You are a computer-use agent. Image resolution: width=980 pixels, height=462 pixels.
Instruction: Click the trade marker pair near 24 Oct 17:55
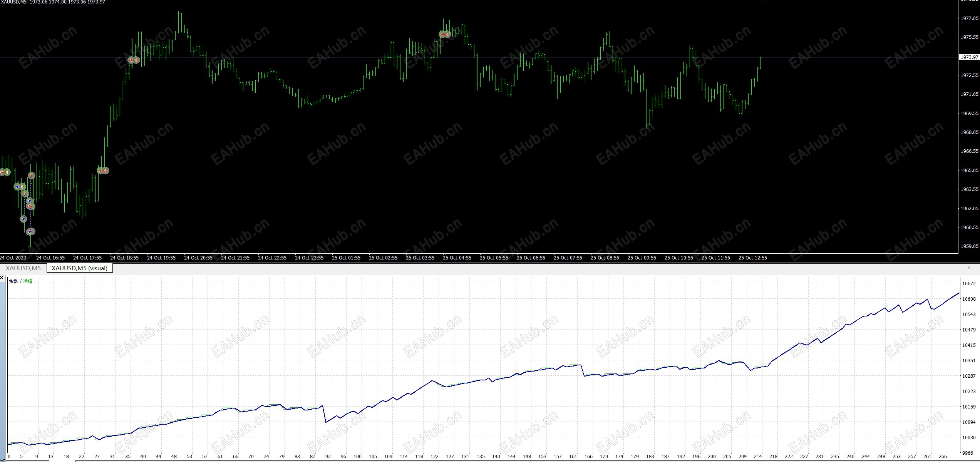[103, 171]
